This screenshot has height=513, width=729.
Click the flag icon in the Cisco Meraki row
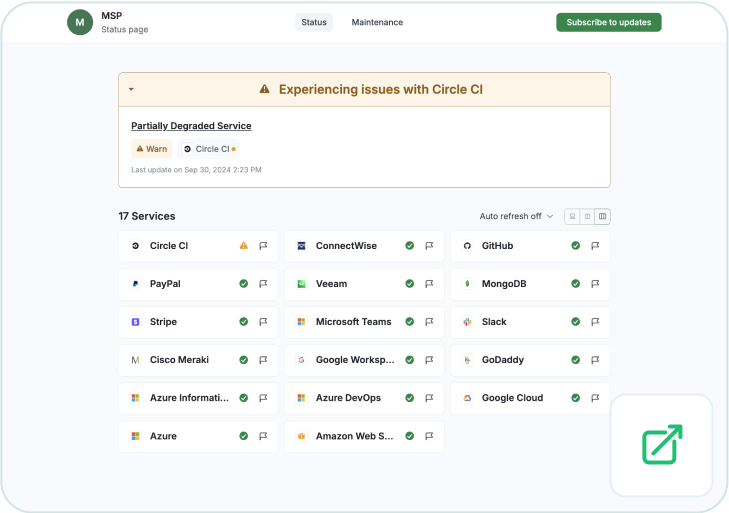[x=263, y=360]
